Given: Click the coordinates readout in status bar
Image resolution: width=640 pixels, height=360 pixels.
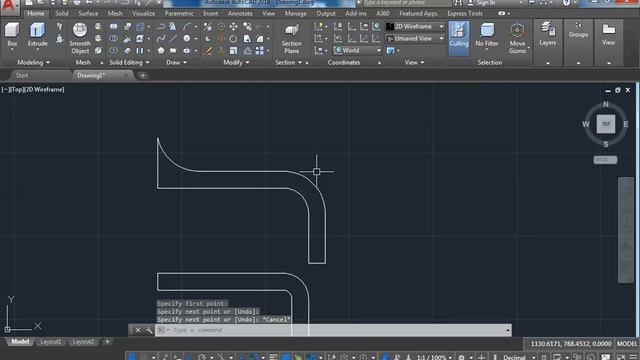Looking at the screenshot, I should pos(571,344).
